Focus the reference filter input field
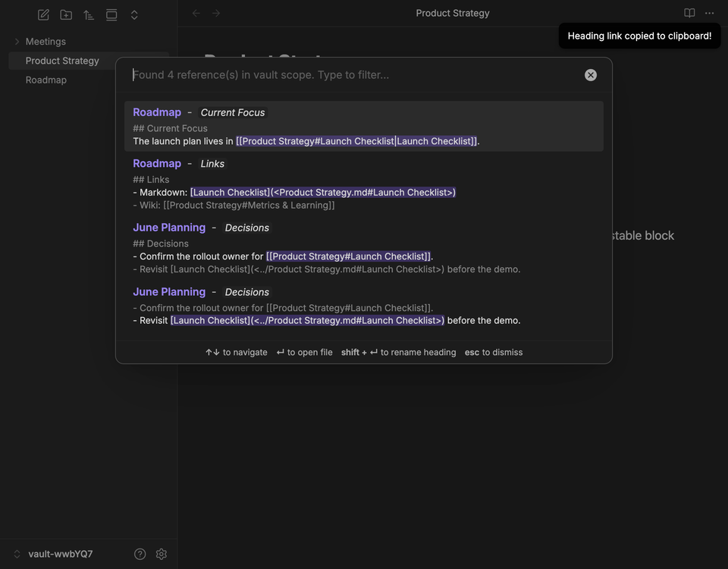Viewport: 728px width, 569px height. coord(355,75)
